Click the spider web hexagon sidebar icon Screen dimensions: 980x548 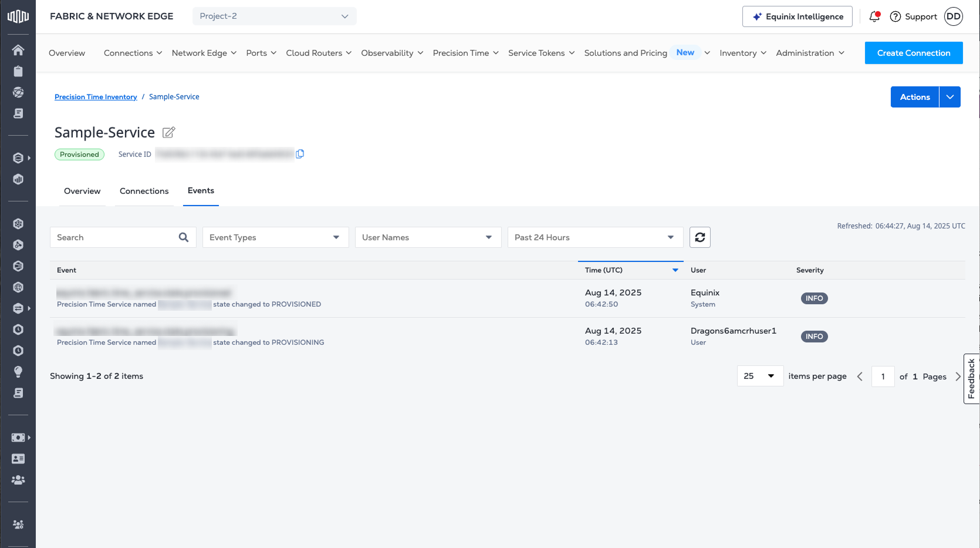(18, 224)
